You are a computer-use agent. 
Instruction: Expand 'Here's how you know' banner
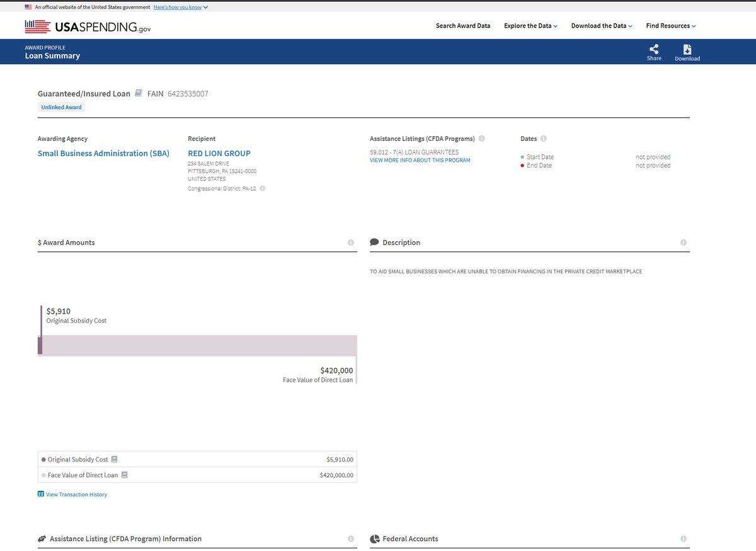pos(180,7)
